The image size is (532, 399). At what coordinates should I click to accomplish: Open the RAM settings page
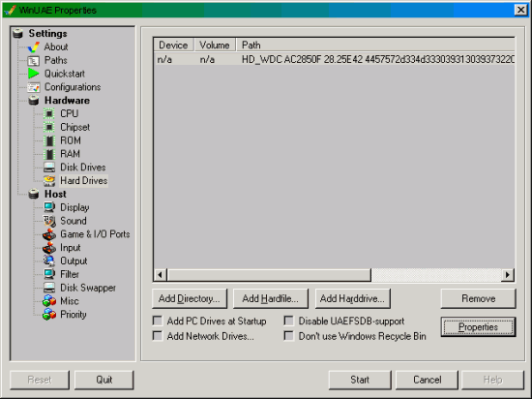point(70,154)
